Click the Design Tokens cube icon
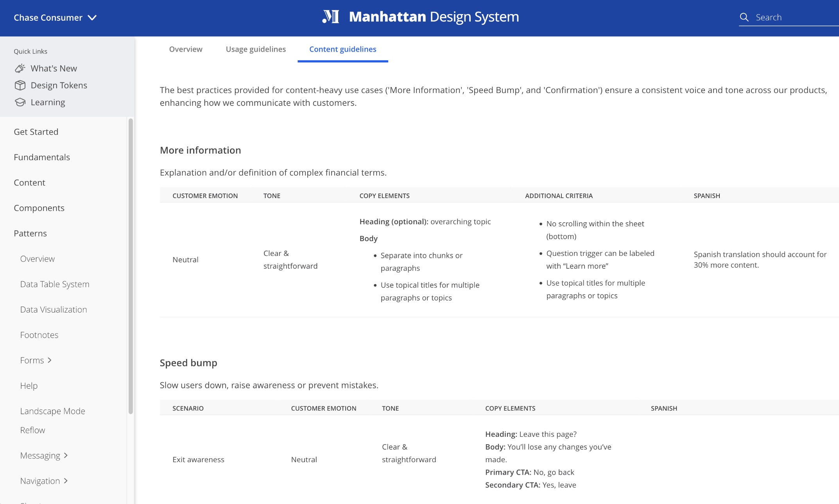Image resolution: width=839 pixels, height=504 pixels. click(20, 85)
